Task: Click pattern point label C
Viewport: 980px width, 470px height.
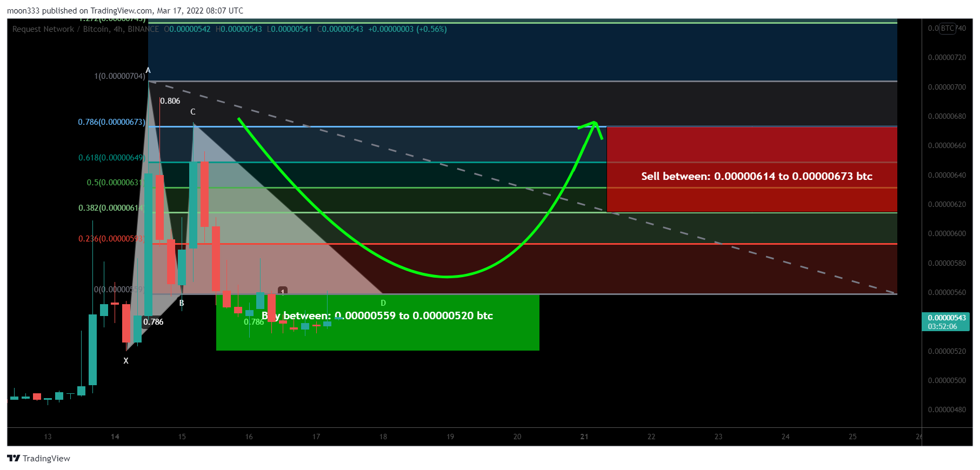Action: [x=193, y=112]
